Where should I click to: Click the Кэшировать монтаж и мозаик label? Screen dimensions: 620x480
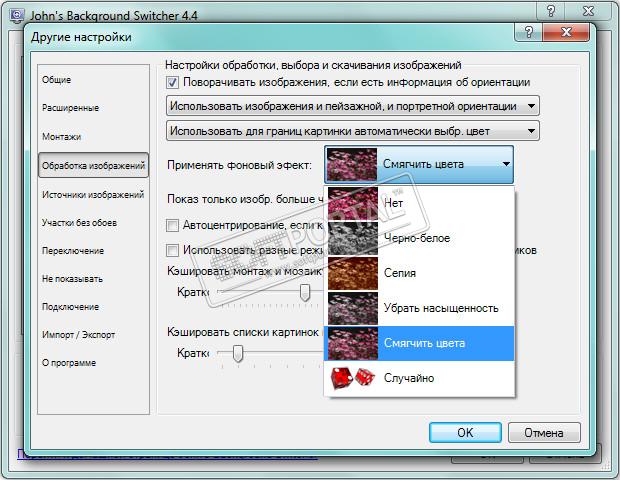[x=244, y=271]
